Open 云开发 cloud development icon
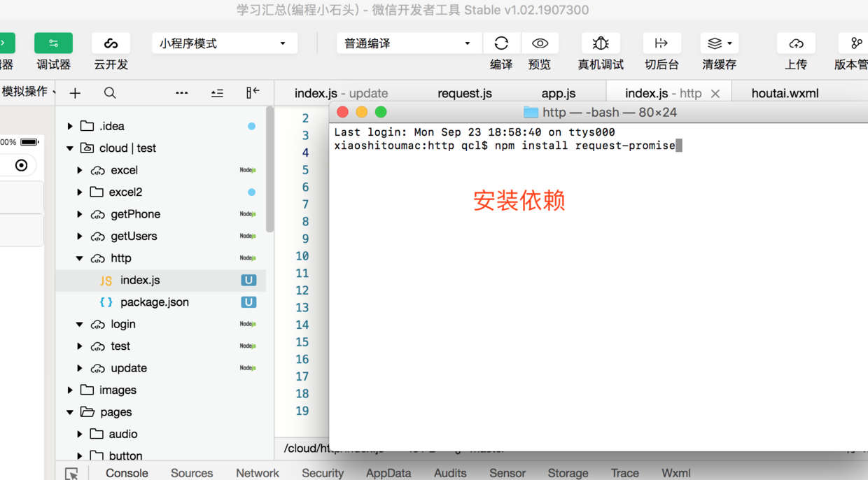Viewport: 868px width, 480px height. pos(111,43)
